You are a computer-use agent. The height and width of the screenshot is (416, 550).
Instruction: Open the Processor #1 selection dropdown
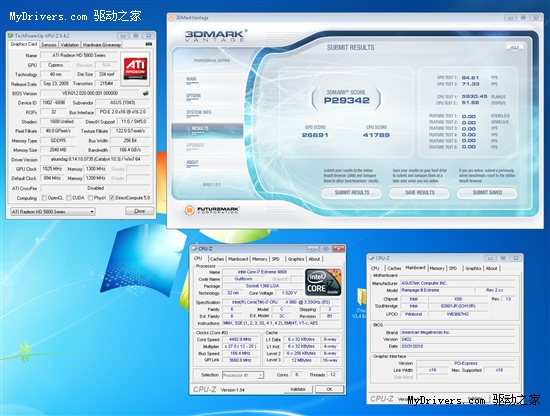click(243, 375)
